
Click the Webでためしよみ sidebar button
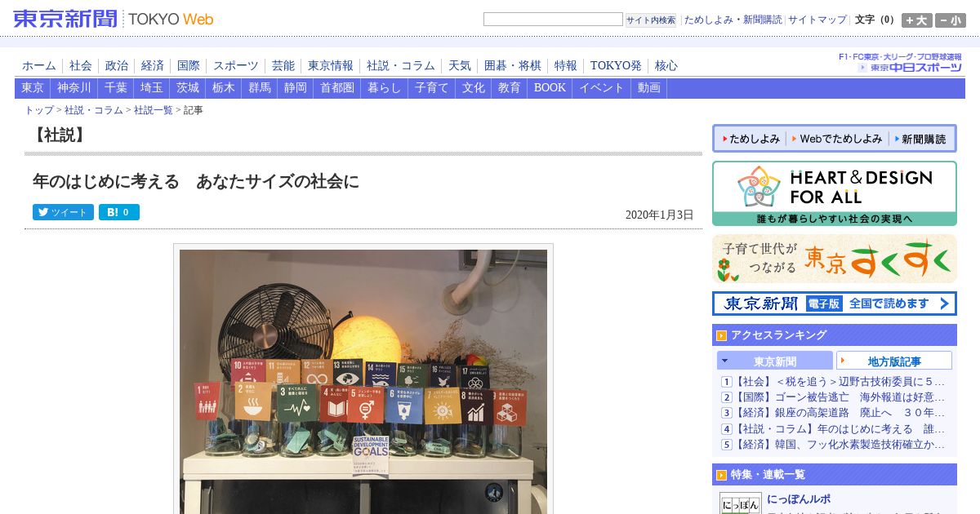click(x=836, y=139)
